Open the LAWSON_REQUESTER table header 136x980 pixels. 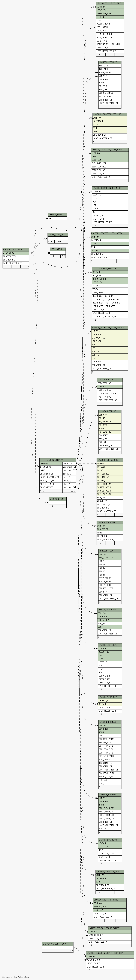pyautogui.click(x=110, y=523)
